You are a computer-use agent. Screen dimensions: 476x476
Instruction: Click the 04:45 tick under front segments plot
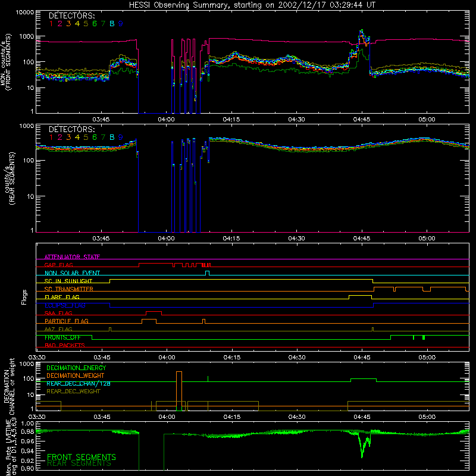[x=362, y=120]
